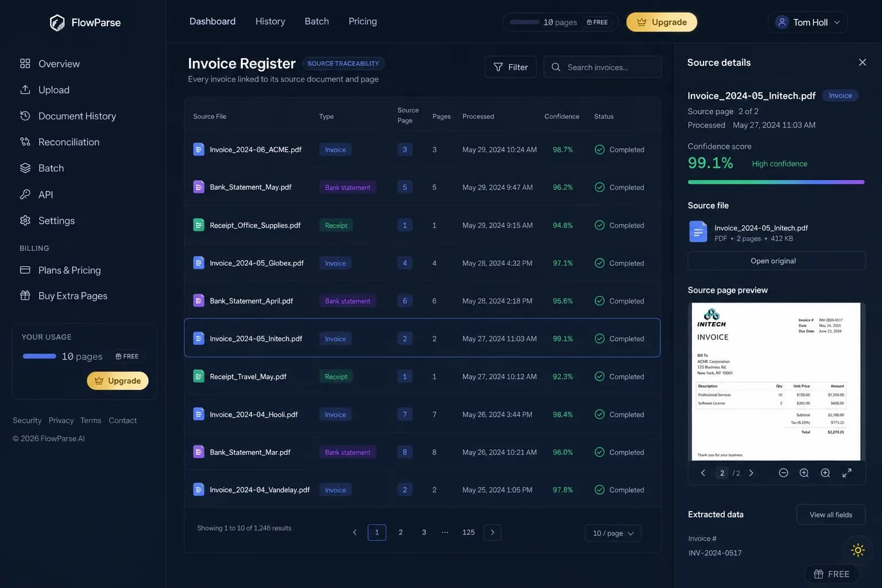Switch to the Pricing top tab
The height and width of the screenshot is (588, 882).
pyautogui.click(x=362, y=21)
